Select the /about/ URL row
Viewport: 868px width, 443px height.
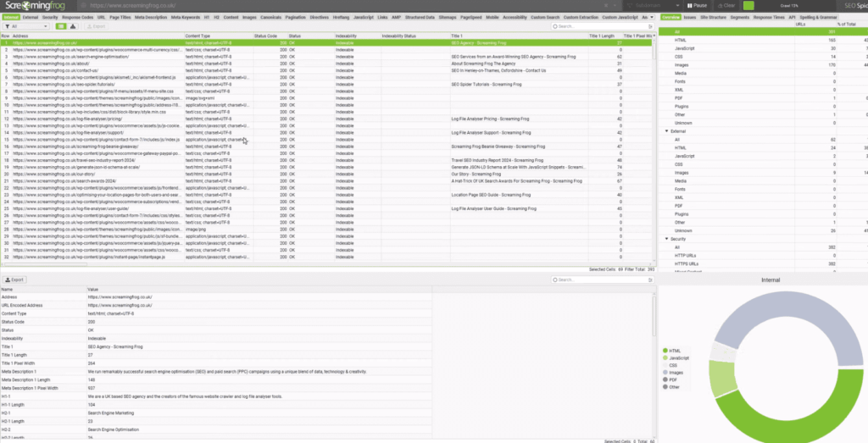326,64
